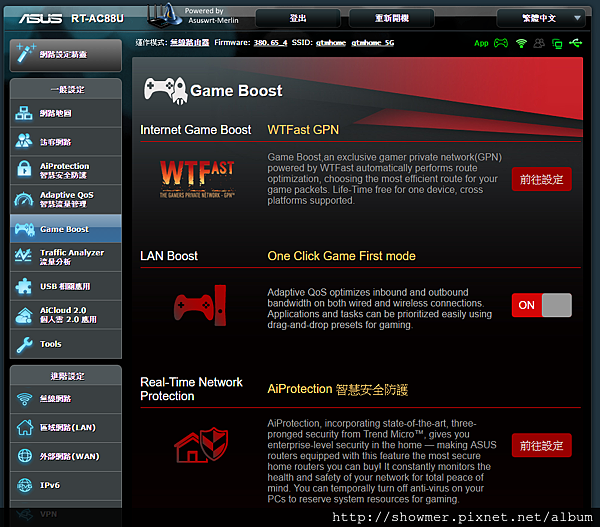
Task: Click the operation mode wireless router link
Action: (189, 42)
